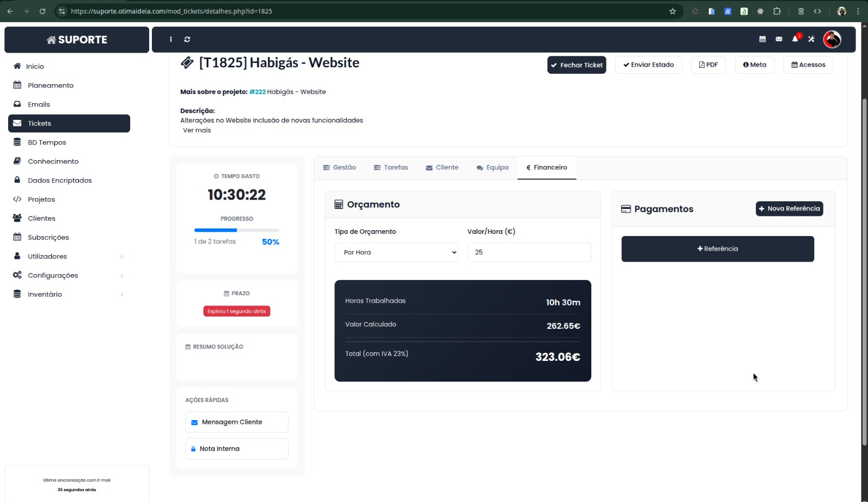
Task: Switch to the Equipa tab
Action: coord(492,168)
